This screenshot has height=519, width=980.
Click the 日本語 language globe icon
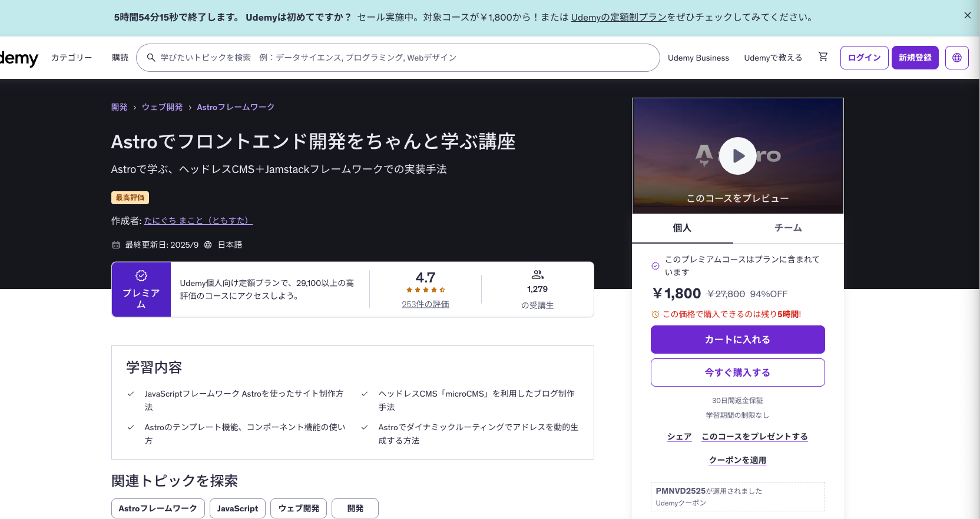(x=208, y=245)
